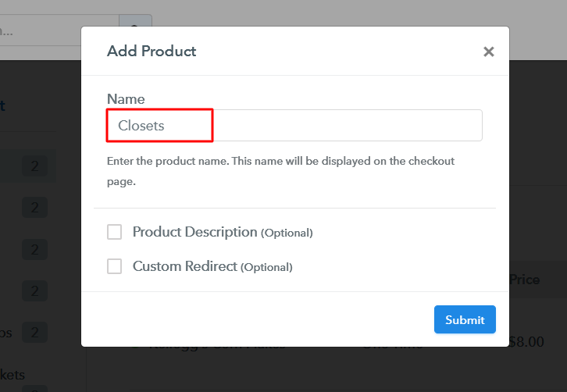
Task: Click Optional text beside Custom Redirect
Action: 266,267
